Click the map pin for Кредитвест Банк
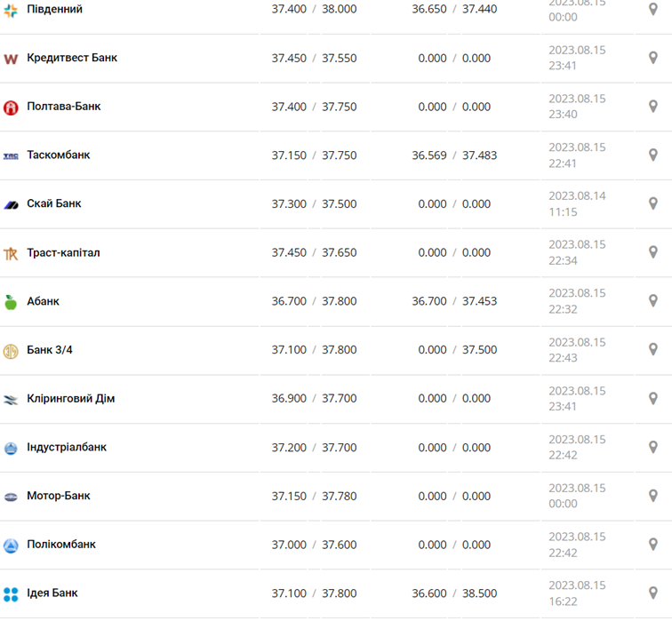 coord(652,58)
